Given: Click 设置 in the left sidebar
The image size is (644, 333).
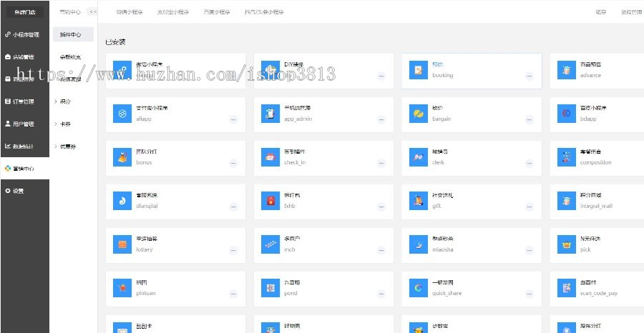Looking at the screenshot, I should pyautogui.click(x=18, y=191).
